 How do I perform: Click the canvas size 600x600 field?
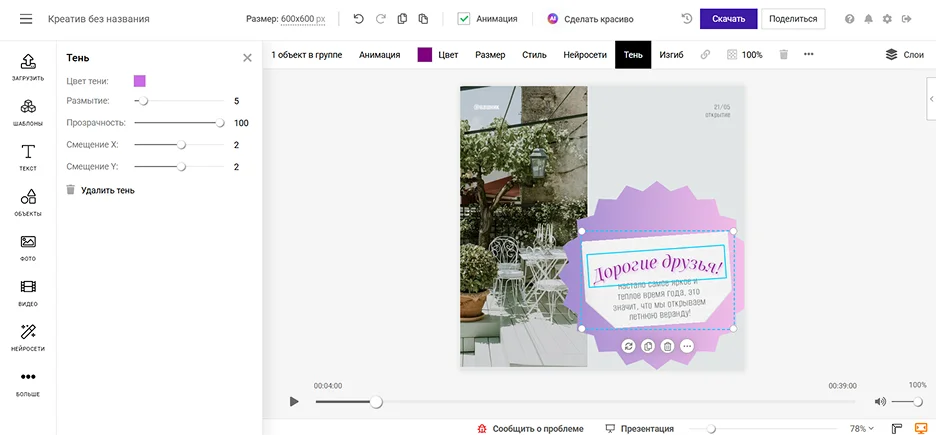[x=303, y=19]
